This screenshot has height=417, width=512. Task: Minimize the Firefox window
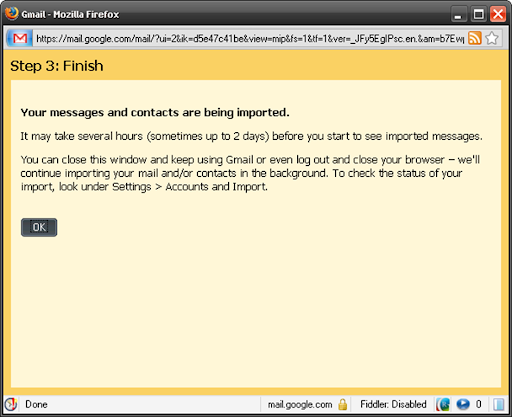(x=459, y=14)
